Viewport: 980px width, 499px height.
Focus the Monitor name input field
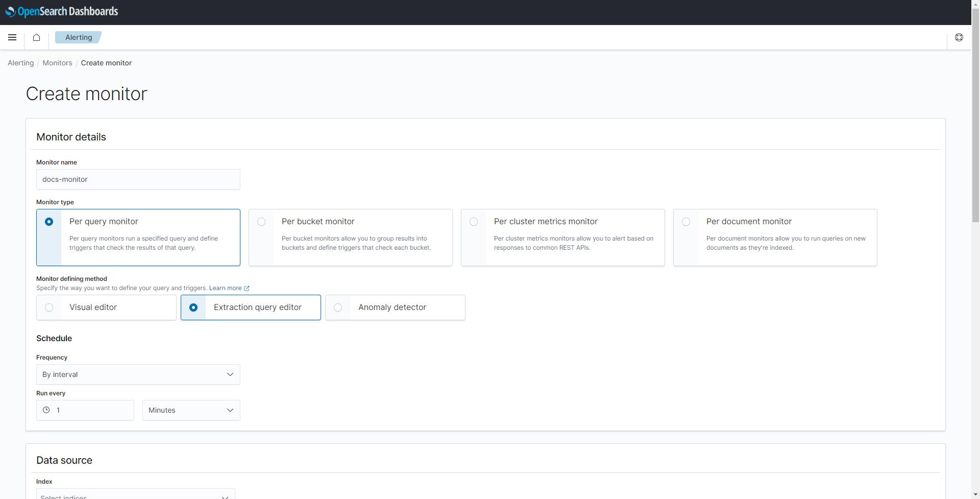(138, 179)
